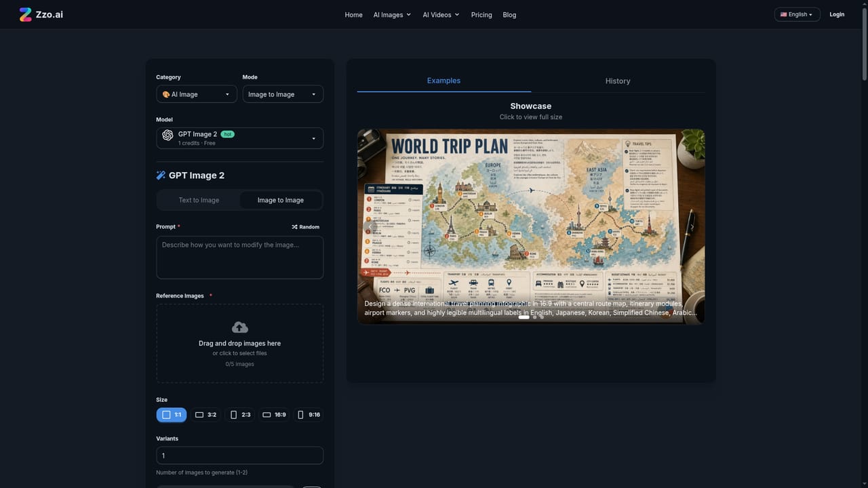Click the upload cloud icon
The height and width of the screenshot is (488, 868).
coord(240,327)
